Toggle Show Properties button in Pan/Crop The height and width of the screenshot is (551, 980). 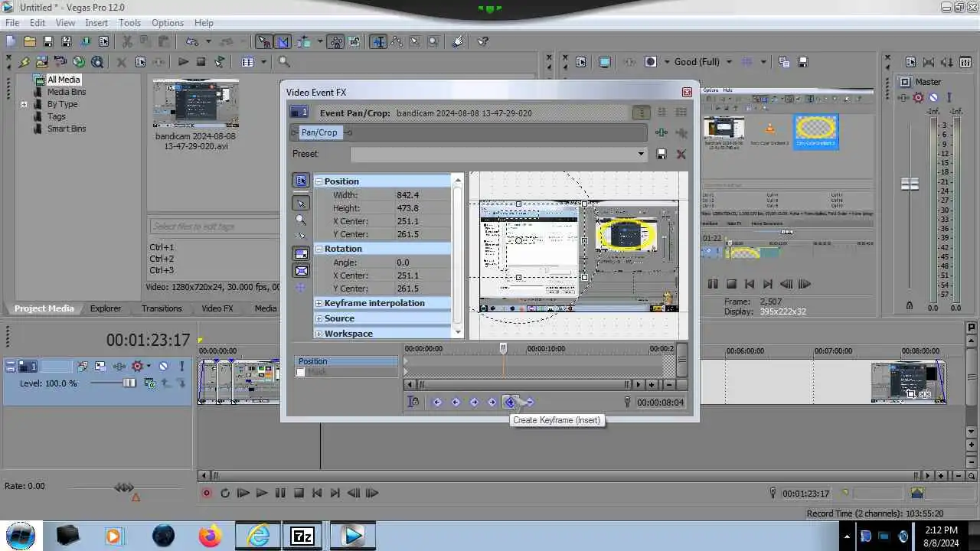pos(301,181)
